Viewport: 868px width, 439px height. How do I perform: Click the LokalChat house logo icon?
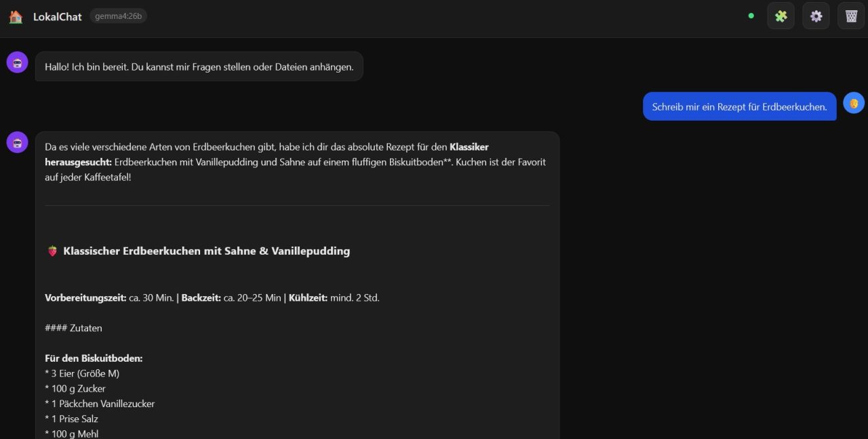tap(16, 17)
